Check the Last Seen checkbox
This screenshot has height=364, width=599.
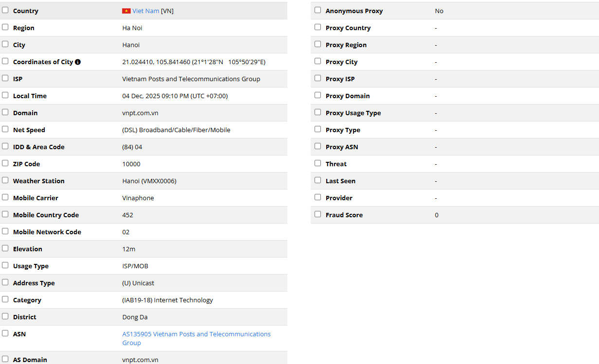tap(318, 180)
